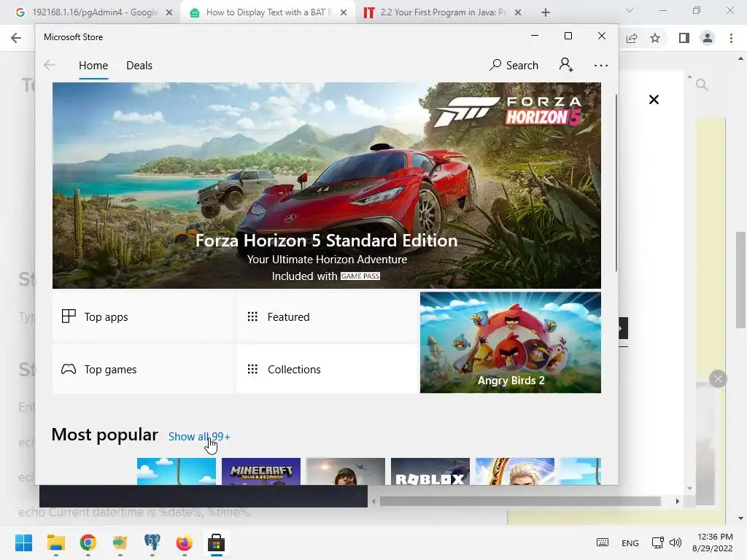Image resolution: width=747 pixels, height=560 pixels.
Task: Open the clock showing 12:36 PM
Action: [x=713, y=542]
